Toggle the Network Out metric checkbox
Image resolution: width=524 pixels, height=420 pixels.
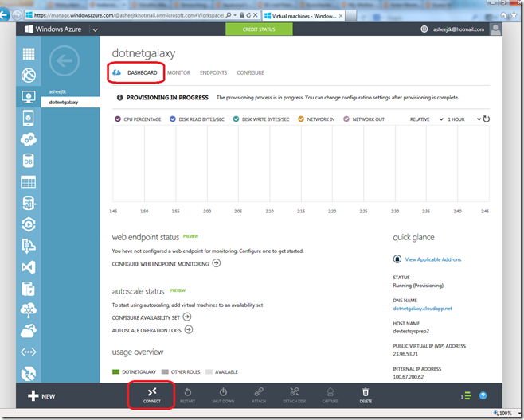[x=346, y=119]
